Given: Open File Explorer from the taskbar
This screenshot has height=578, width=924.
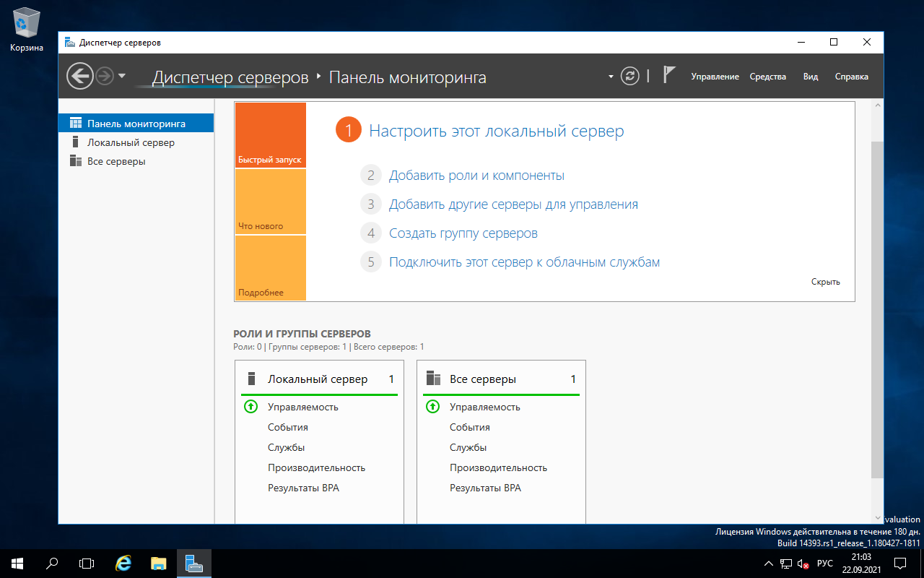Looking at the screenshot, I should (x=159, y=564).
